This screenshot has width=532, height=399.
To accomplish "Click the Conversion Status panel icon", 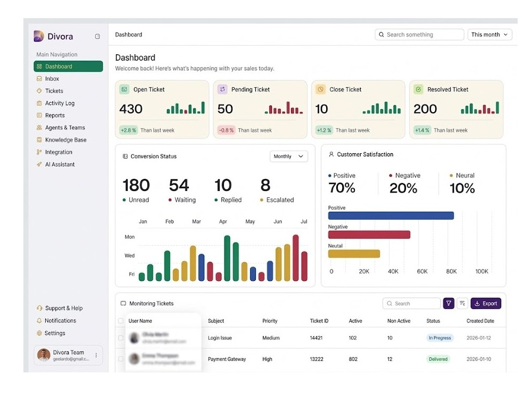I will (125, 156).
